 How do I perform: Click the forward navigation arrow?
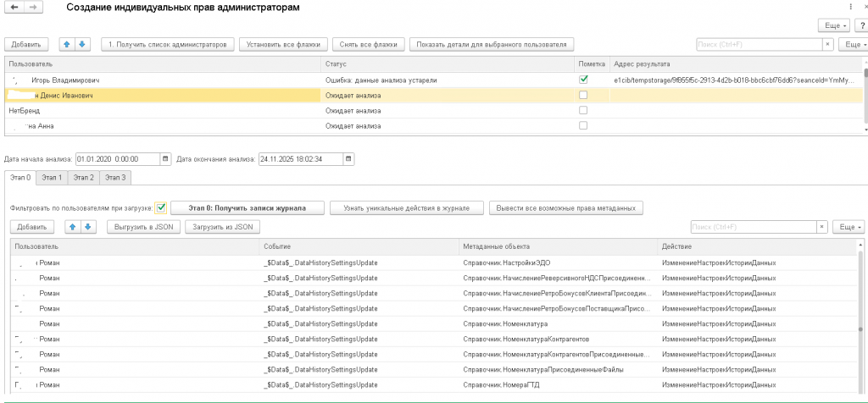(x=32, y=7)
